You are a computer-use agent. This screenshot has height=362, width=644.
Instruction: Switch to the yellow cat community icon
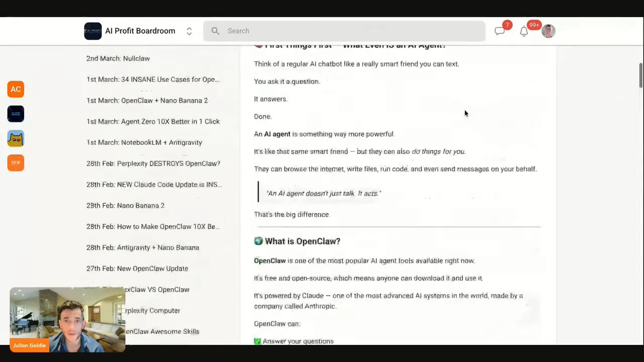coord(16,138)
